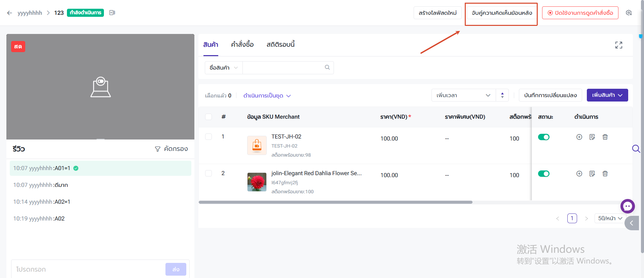Click the edit note icon for jolin-Elegant Red Dahlia
The image size is (644, 278).
pyautogui.click(x=592, y=173)
